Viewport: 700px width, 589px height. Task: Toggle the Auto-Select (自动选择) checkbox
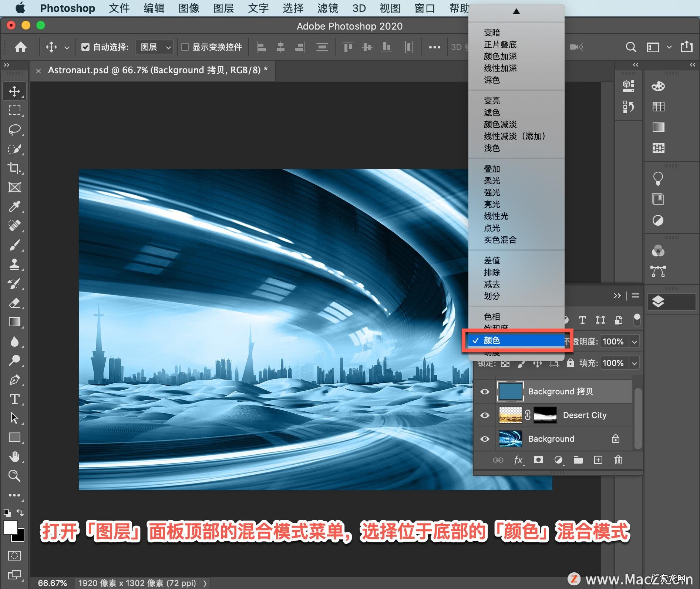tap(85, 47)
